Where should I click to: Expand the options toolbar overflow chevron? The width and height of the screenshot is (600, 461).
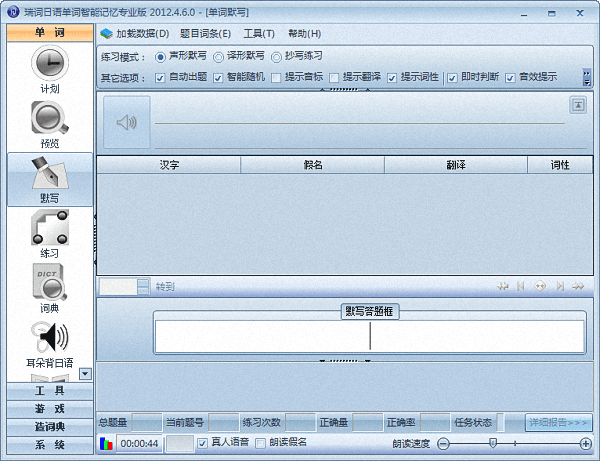click(587, 77)
